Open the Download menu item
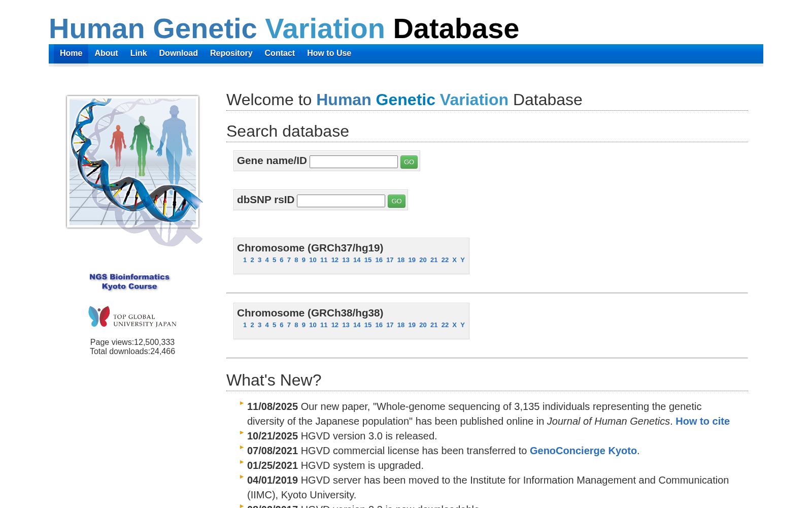Image resolution: width=812 pixels, height=508 pixels. (178, 53)
